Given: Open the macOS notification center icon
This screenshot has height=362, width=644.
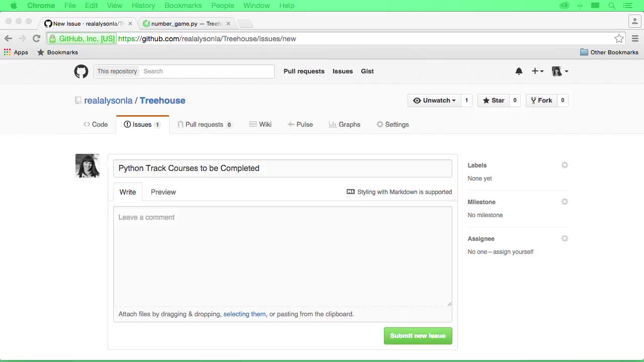Looking at the screenshot, I should (628, 6).
